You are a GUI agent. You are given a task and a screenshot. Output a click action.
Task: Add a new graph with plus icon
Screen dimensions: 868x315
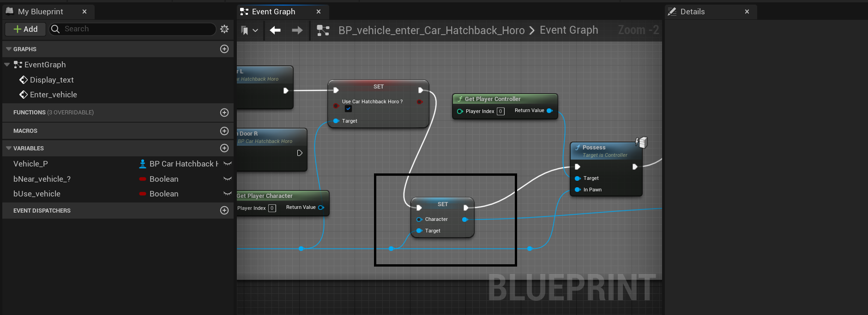coord(224,49)
